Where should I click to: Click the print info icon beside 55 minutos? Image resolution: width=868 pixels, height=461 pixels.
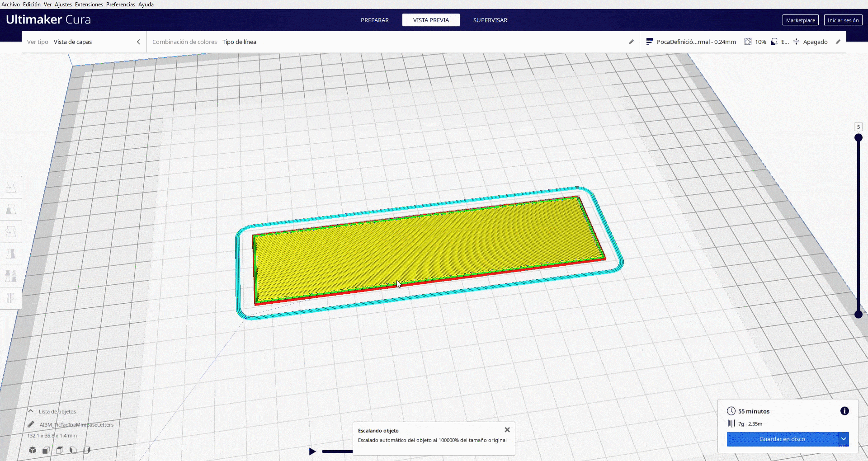point(844,411)
